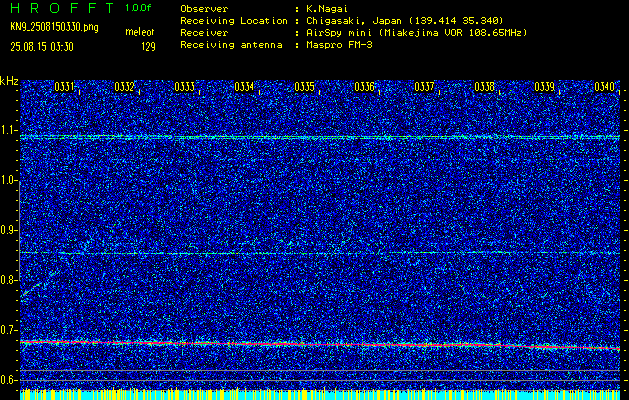Click the 0332 time marker
629x400 pixels.
click(124, 87)
